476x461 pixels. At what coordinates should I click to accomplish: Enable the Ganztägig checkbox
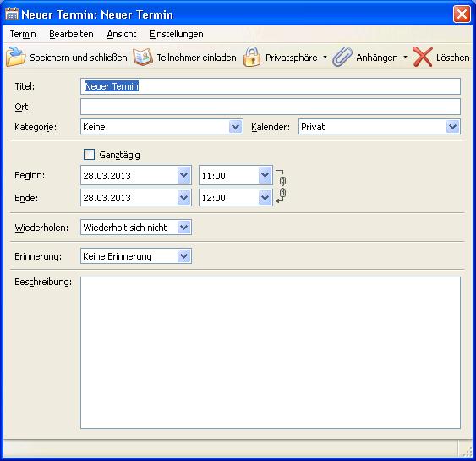click(89, 155)
